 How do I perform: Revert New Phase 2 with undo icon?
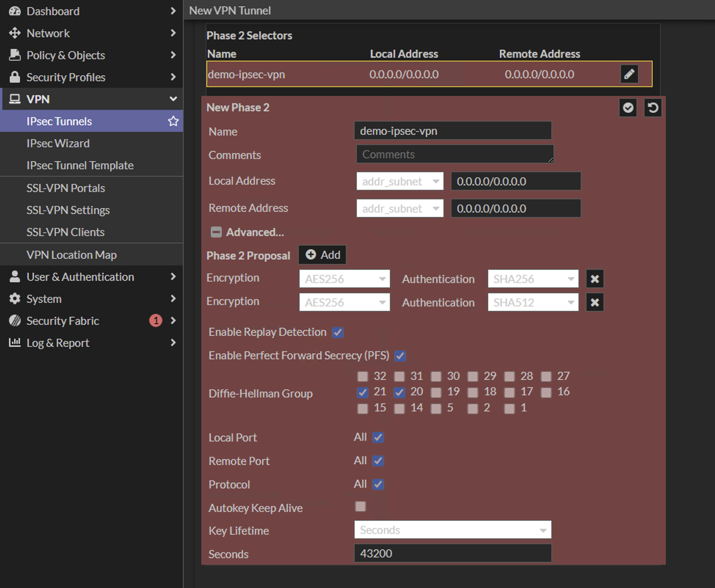click(653, 108)
